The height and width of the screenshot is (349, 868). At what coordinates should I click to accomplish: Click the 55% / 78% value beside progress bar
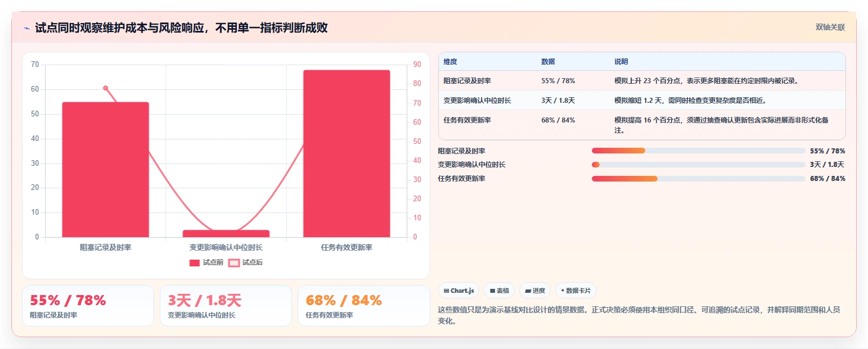(827, 151)
